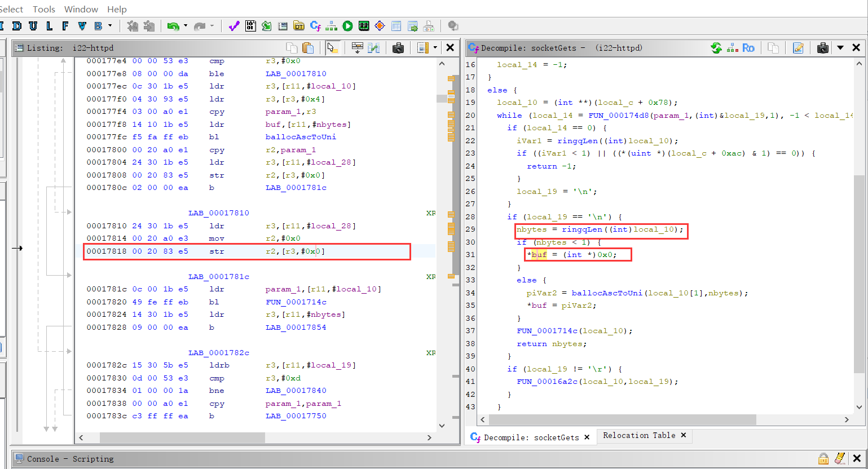Follow ballocAscToUni call in listing
Viewport: 868px width, 469px height.
301,137
